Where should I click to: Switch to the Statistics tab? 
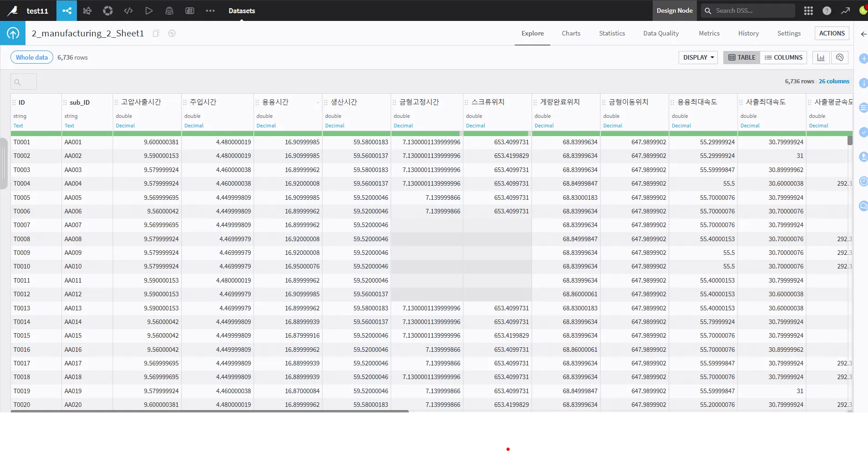click(612, 33)
